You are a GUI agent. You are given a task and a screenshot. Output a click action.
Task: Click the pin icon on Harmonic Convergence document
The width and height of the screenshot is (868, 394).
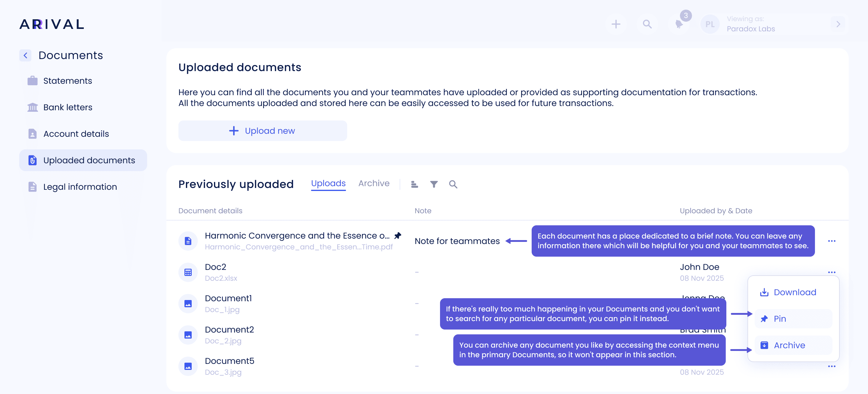(x=398, y=236)
